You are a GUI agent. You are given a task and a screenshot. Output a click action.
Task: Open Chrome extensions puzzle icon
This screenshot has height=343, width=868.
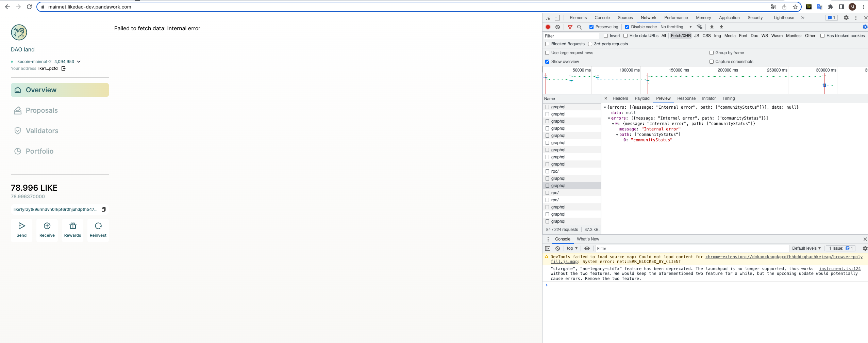click(830, 7)
